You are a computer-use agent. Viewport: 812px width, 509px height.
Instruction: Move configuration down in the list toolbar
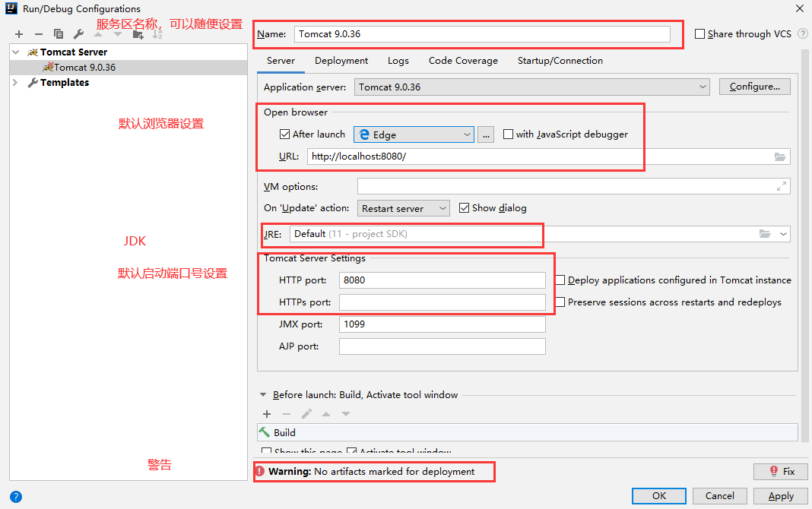(118, 34)
